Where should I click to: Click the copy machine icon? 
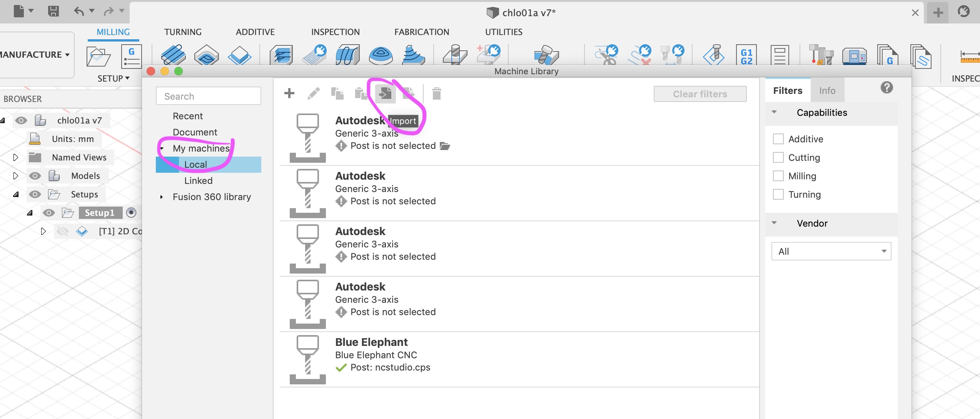coord(337,93)
